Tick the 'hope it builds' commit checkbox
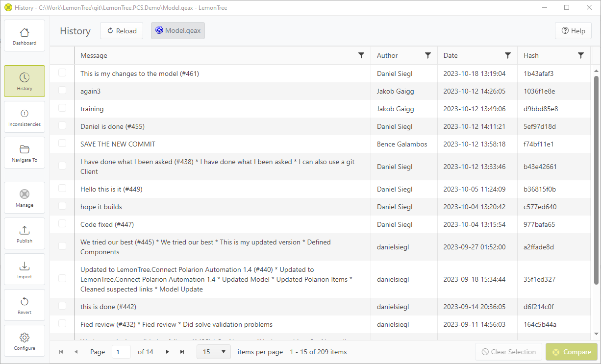Viewport: 601px width, 364px height. click(x=62, y=206)
